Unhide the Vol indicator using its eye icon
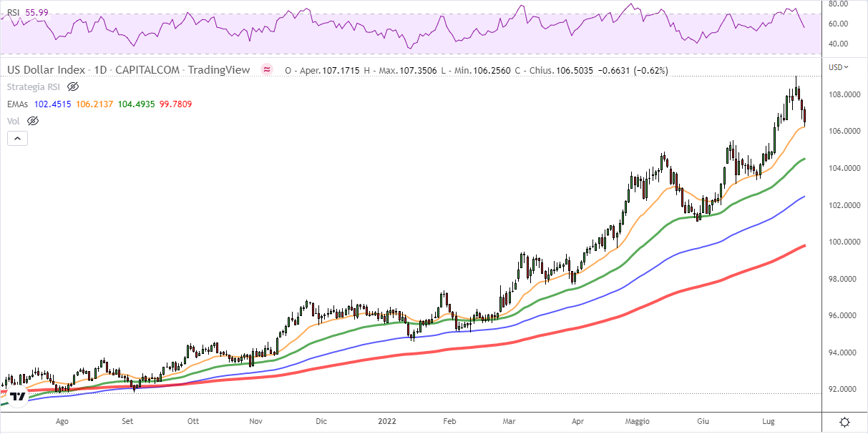 (32, 121)
